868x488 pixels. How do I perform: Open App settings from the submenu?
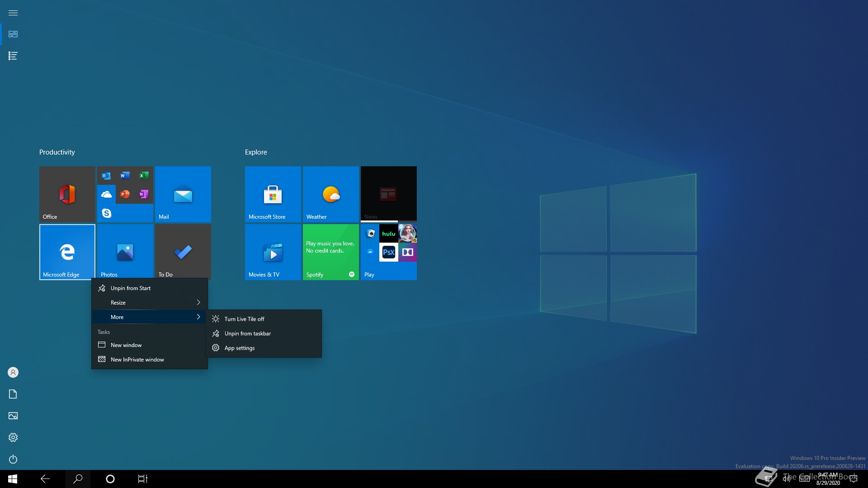coord(264,348)
